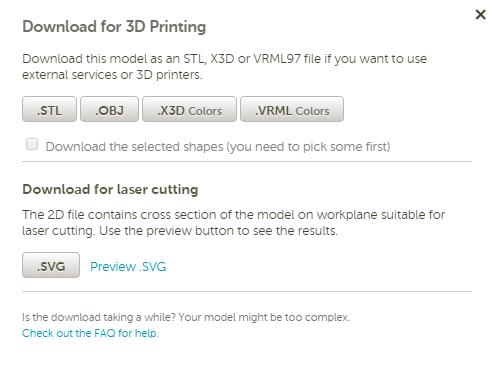This screenshot has width=494, height=365.
Task: Download the .SVG laser cutting file
Action: (51, 265)
